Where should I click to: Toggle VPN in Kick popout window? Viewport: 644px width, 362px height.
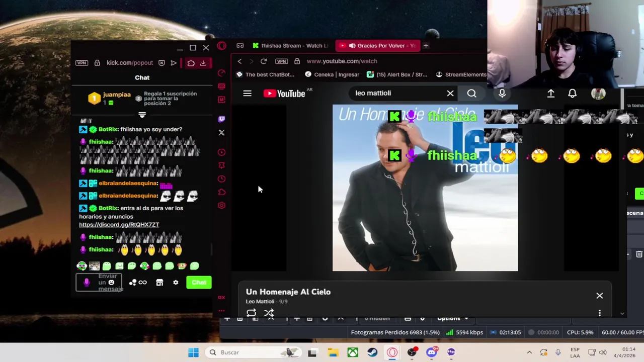[82, 63]
